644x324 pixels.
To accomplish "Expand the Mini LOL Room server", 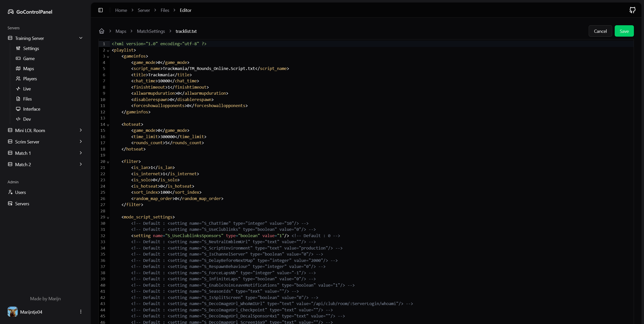I will click(81, 130).
